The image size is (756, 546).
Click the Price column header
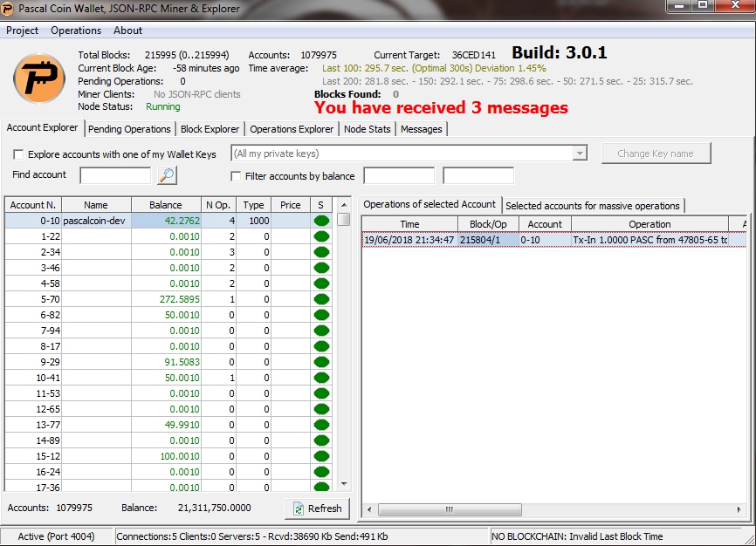point(290,205)
